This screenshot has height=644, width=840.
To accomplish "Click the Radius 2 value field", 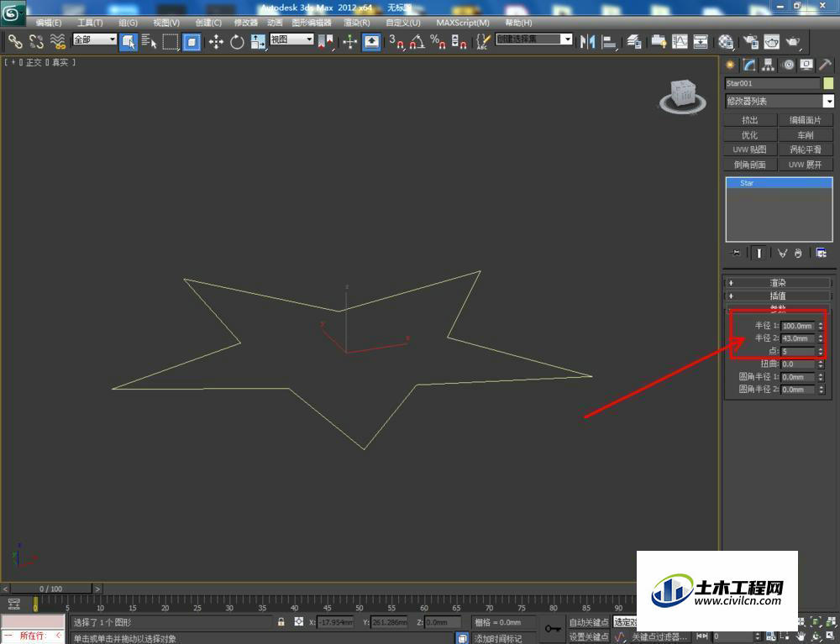I will (798, 338).
